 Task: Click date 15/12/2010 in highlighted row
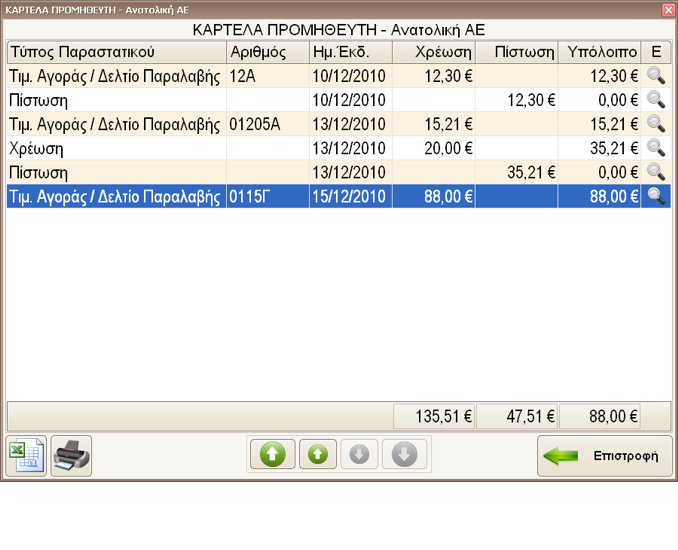tap(351, 197)
